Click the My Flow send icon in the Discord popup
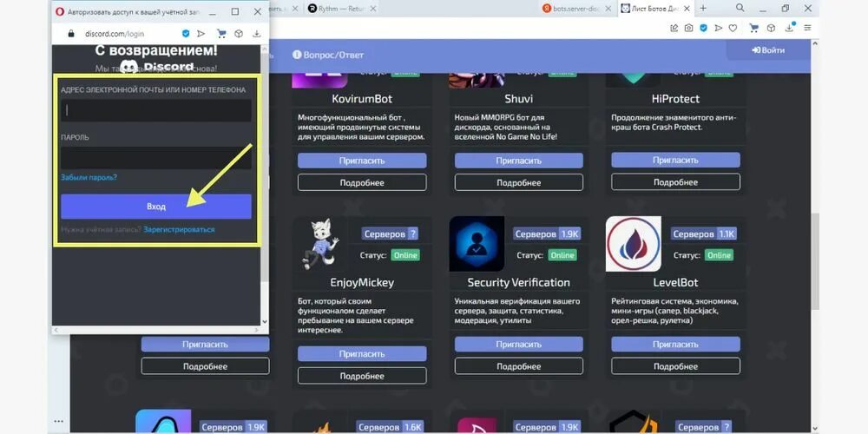868x434 pixels. (201, 34)
